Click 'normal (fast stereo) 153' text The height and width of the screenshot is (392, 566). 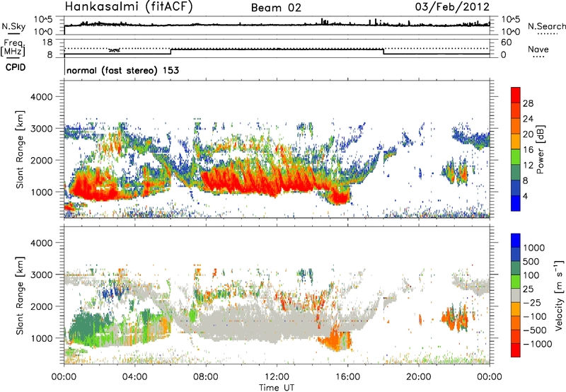pyautogui.click(x=122, y=70)
